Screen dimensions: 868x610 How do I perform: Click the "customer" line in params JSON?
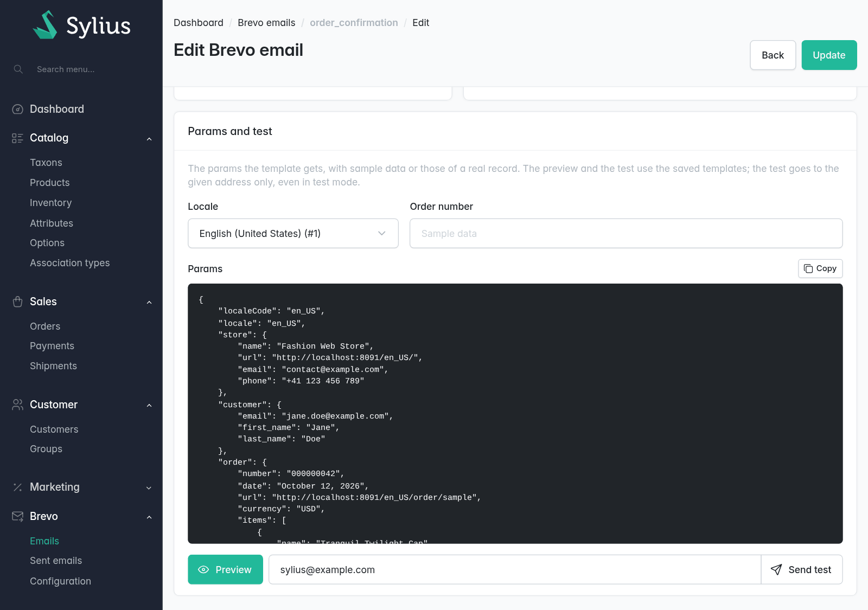click(250, 404)
